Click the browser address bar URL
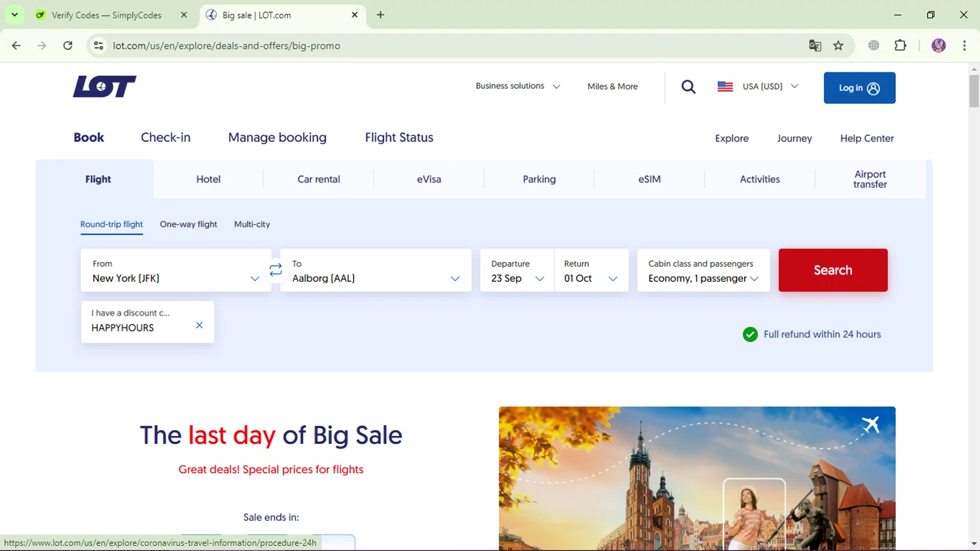Viewport: 980px width, 551px height. [x=227, y=46]
